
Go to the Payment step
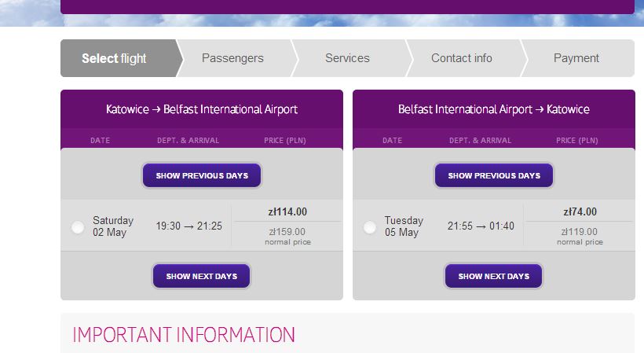point(576,58)
